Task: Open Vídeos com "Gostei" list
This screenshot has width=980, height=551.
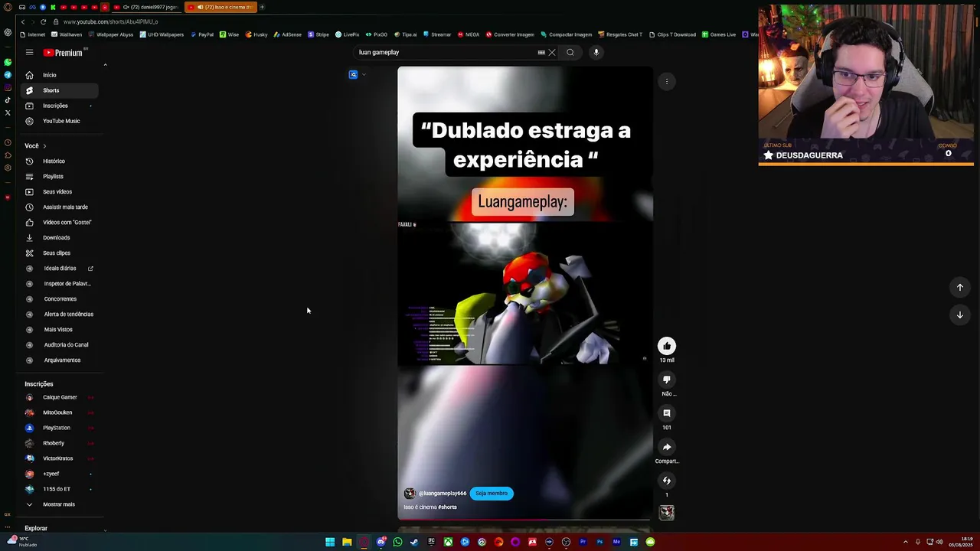Action: [60, 223]
